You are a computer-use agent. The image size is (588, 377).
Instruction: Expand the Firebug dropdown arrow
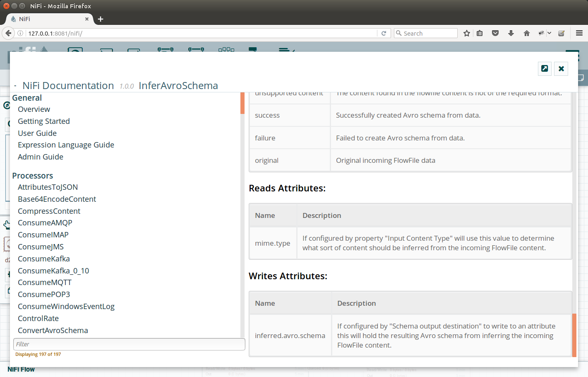(x=550, y=33)
